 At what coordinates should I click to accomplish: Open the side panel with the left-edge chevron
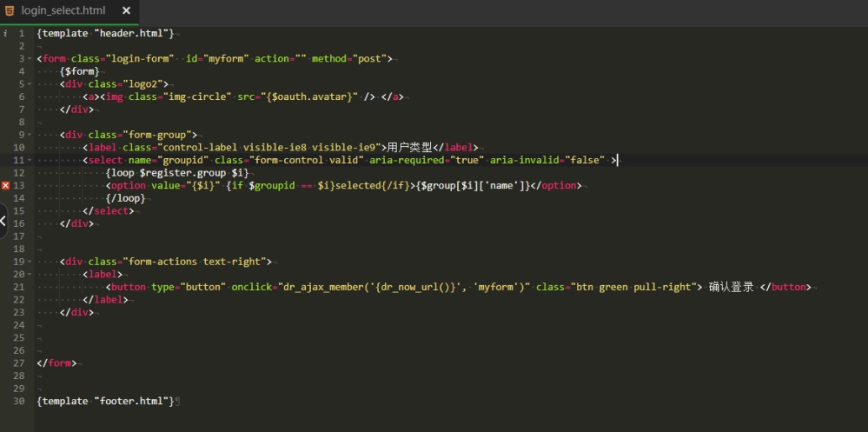click(3, 221)
